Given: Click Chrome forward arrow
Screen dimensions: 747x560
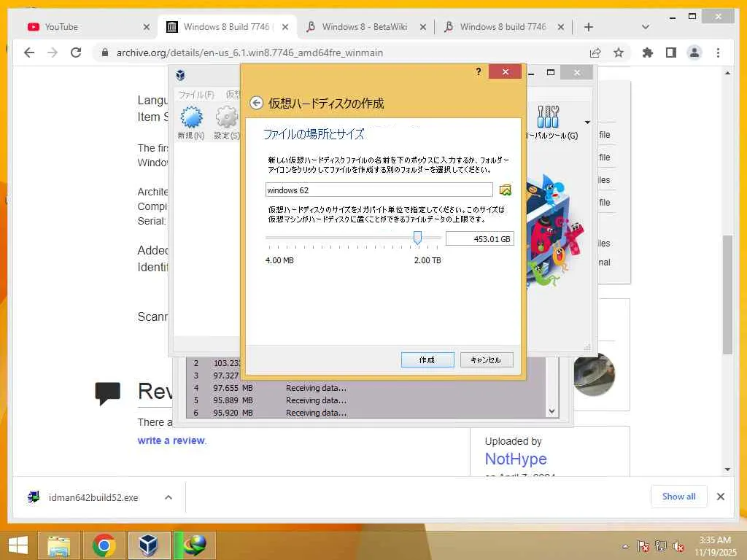Looking at the screenshot, I should [x=53, y=52].
